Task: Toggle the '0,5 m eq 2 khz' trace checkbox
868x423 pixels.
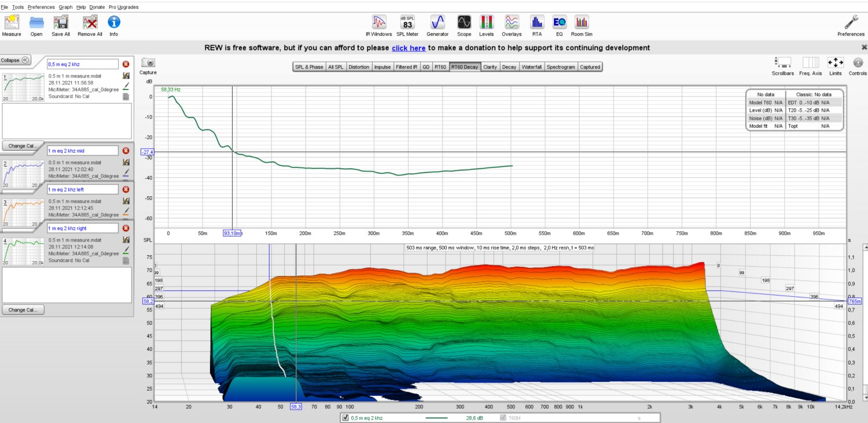Action: [x=345, y=418]
